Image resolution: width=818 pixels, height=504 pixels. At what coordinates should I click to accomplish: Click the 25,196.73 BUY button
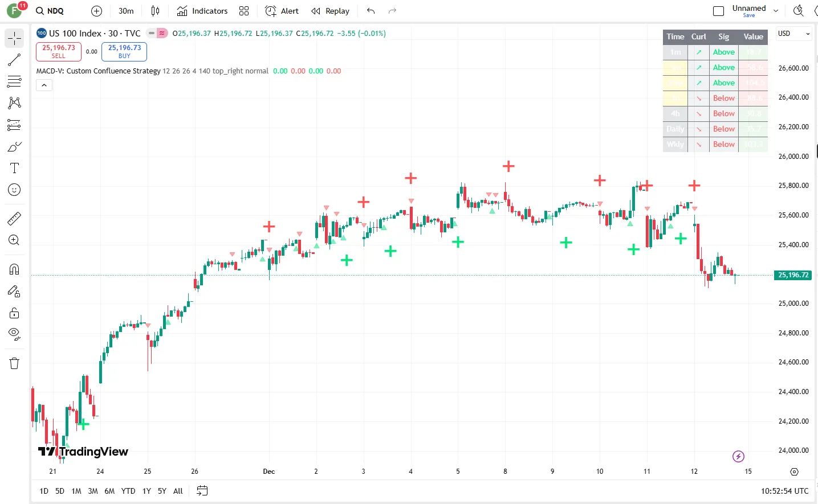coord(124,51)
